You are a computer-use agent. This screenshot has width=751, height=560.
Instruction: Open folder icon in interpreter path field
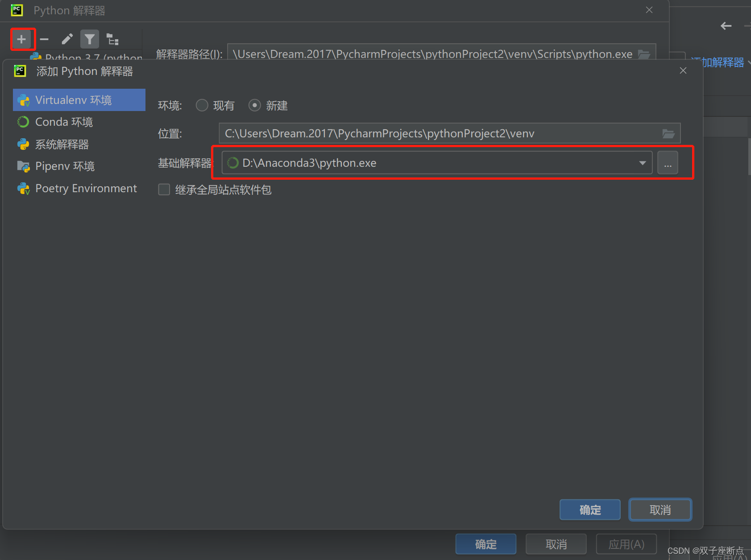point(644,54)
